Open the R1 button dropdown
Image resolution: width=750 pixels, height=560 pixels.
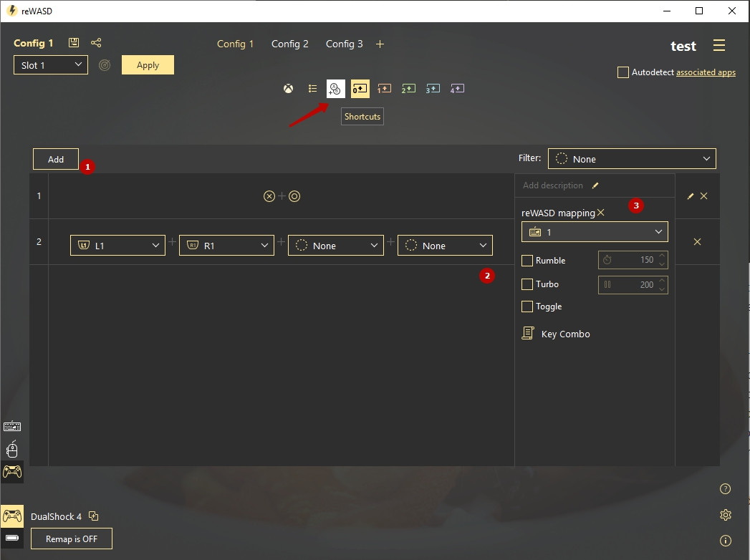[227, 246]
